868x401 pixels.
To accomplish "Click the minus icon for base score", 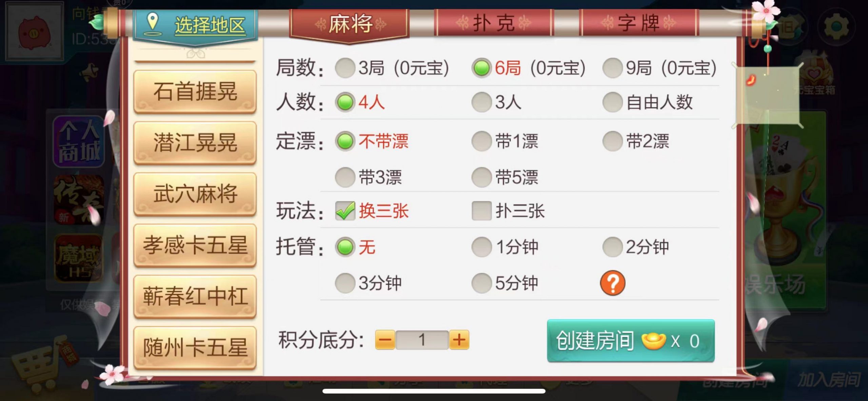I will (x=385, y=340).
